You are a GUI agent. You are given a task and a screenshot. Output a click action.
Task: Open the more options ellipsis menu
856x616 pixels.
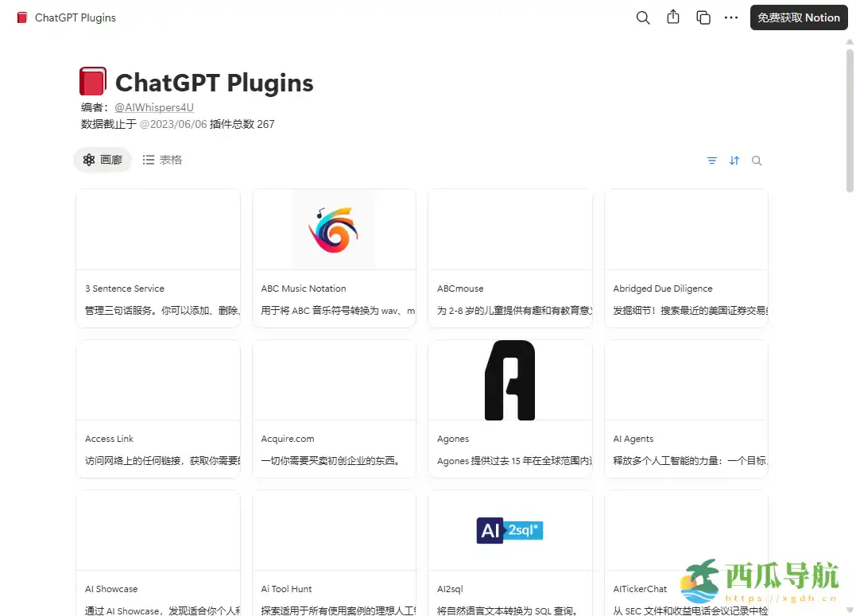(x=731, y=17)
